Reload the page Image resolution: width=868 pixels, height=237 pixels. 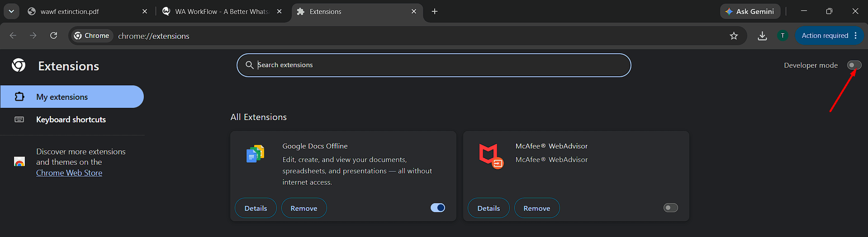tap(53, 36)
